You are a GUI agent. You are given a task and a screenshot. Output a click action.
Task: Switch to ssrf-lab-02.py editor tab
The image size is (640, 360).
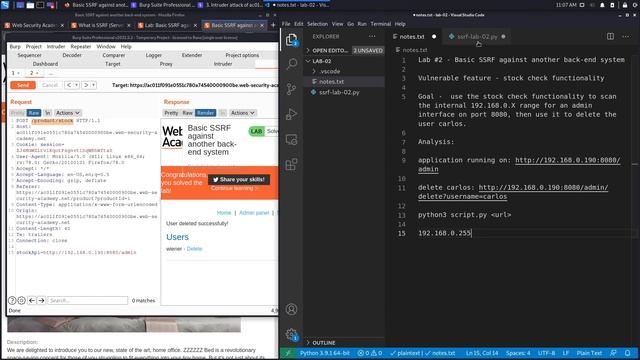(477, 36)
